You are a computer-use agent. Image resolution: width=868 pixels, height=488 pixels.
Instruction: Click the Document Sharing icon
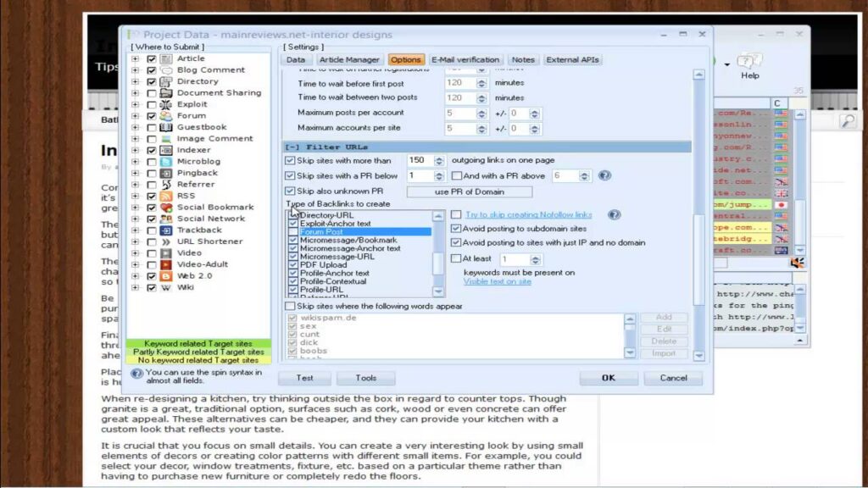165,93
